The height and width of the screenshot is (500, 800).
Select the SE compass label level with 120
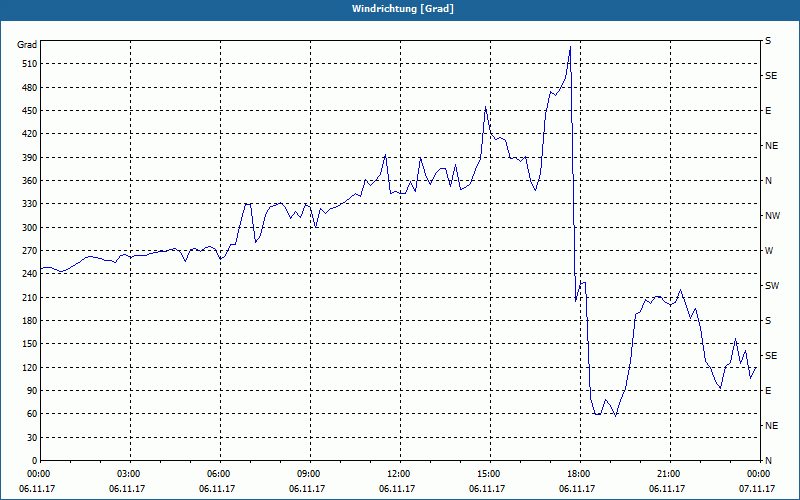click(x=771, y=356)
